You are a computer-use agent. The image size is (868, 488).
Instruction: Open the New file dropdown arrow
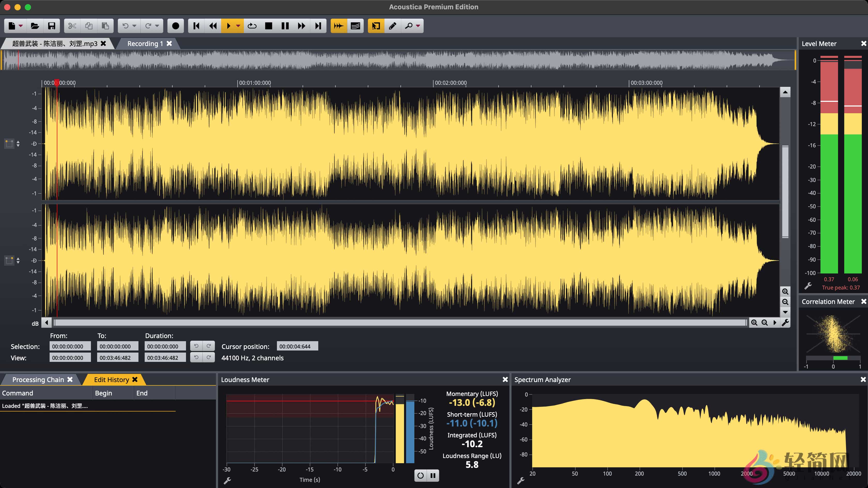click(x=21, y=26)
